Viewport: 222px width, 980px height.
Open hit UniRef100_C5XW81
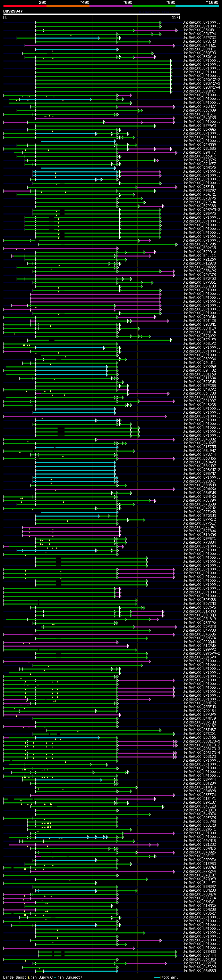click(x=199, y=30)
